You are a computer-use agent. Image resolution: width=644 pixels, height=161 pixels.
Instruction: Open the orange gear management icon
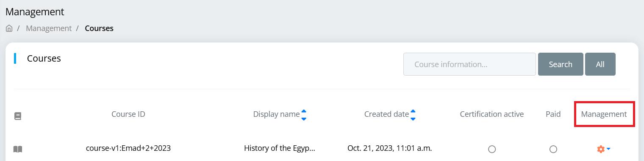600,149
